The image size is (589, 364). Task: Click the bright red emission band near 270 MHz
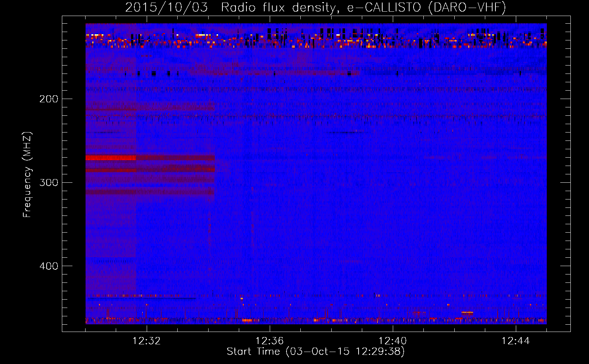tap(111, 158)
